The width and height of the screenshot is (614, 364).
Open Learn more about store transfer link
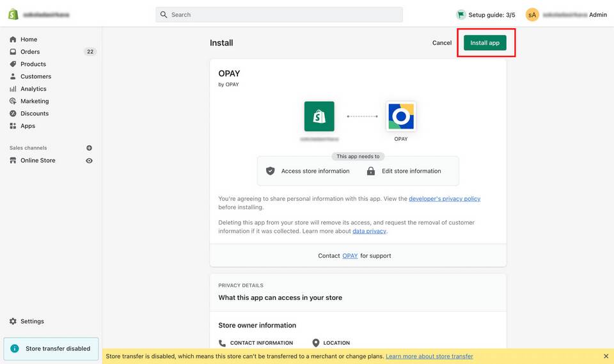(x=429, y=356)
